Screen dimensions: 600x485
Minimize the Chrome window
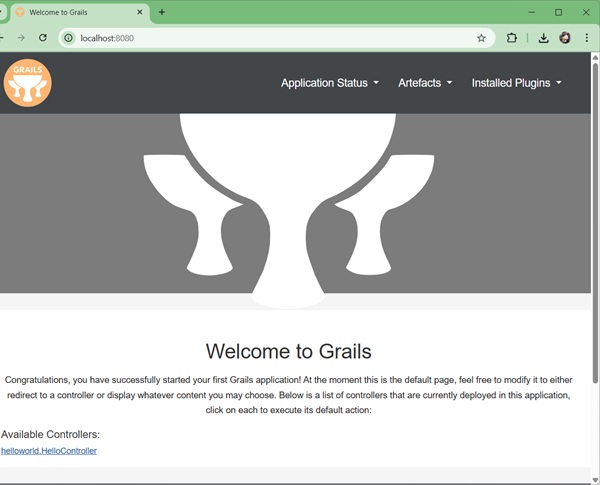[532, 12]
